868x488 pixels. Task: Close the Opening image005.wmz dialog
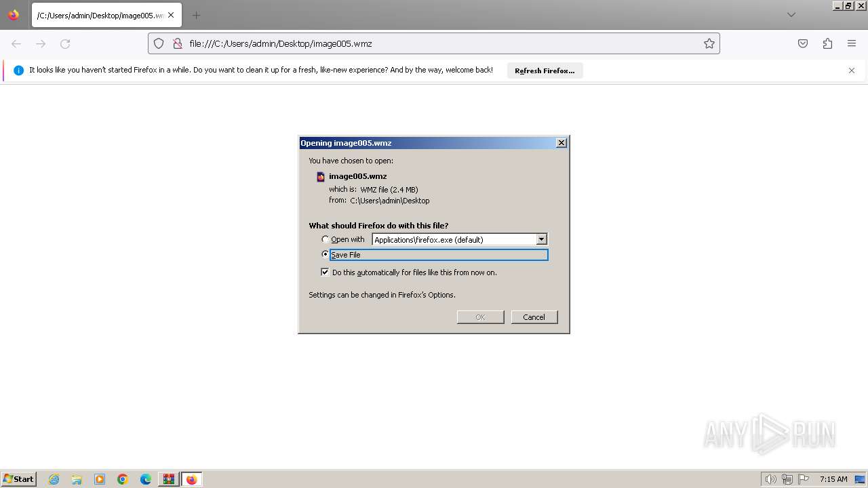pos(561,143)
